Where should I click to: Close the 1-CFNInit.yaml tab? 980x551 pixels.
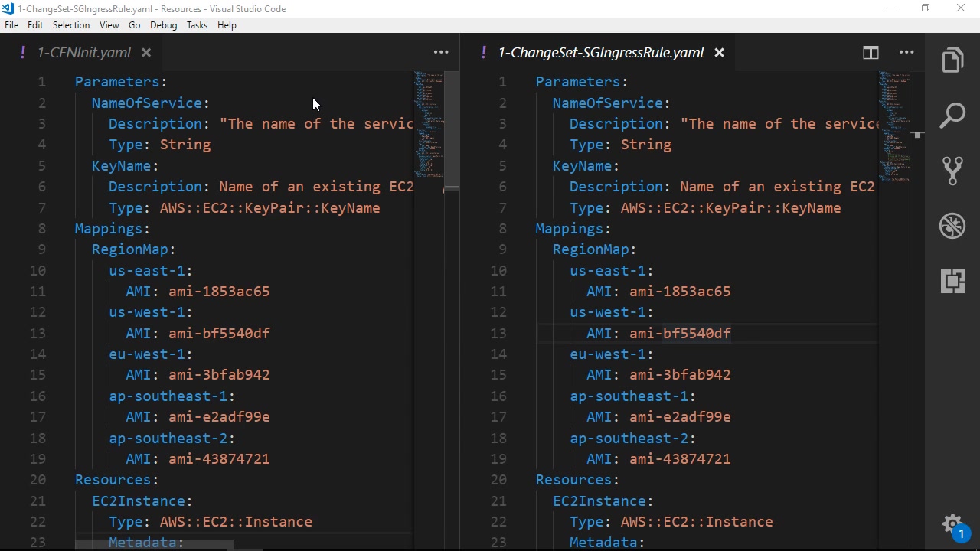[146, 53]
